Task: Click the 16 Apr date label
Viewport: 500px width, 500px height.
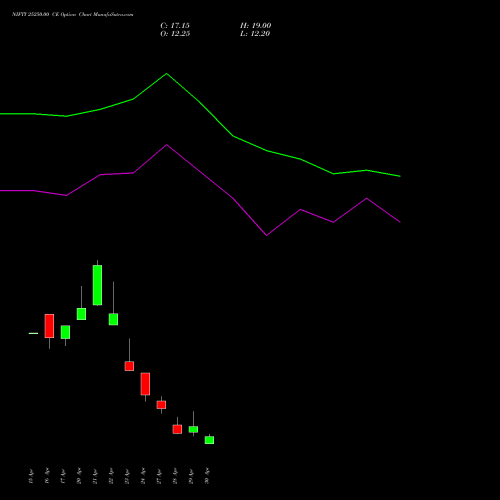Action: coord(47,476)
